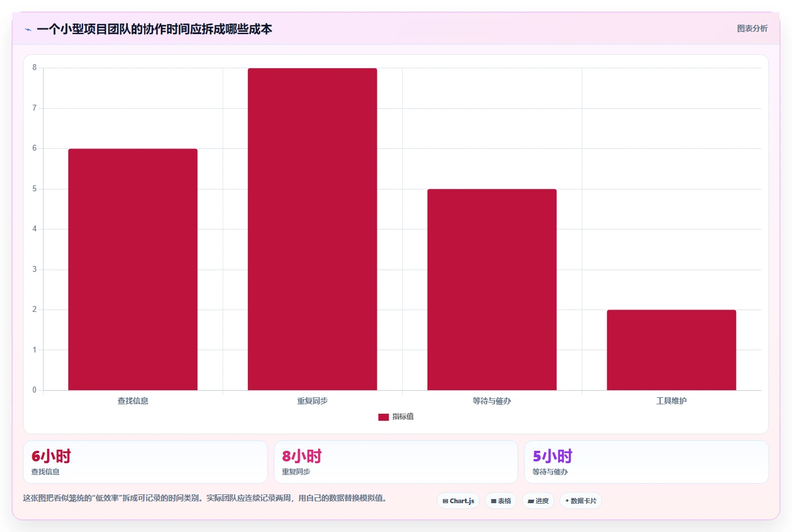The width and height of the screenshot is (792, 532).
Task: Click the x-axis label 工具维护
Action: pos(671,401)
